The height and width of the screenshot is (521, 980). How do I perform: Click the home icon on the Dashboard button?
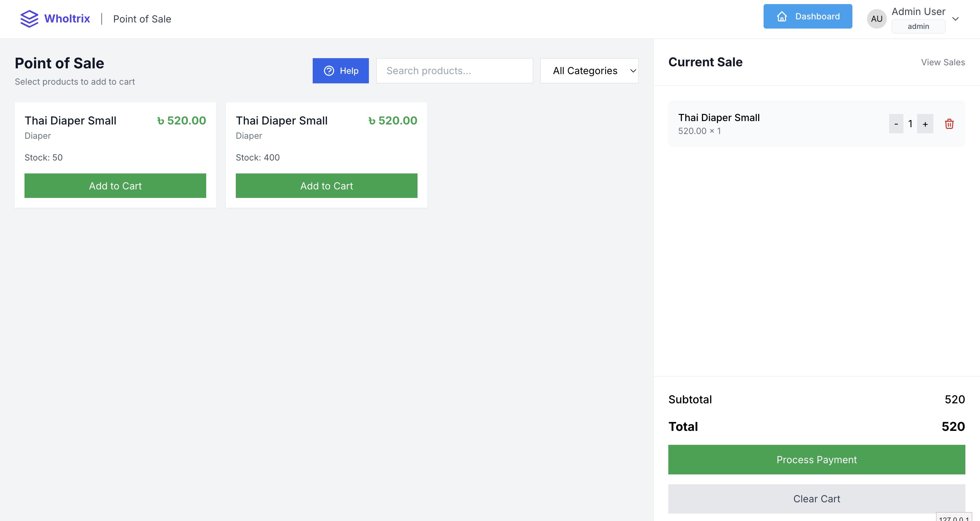click(x=782, y=16)
